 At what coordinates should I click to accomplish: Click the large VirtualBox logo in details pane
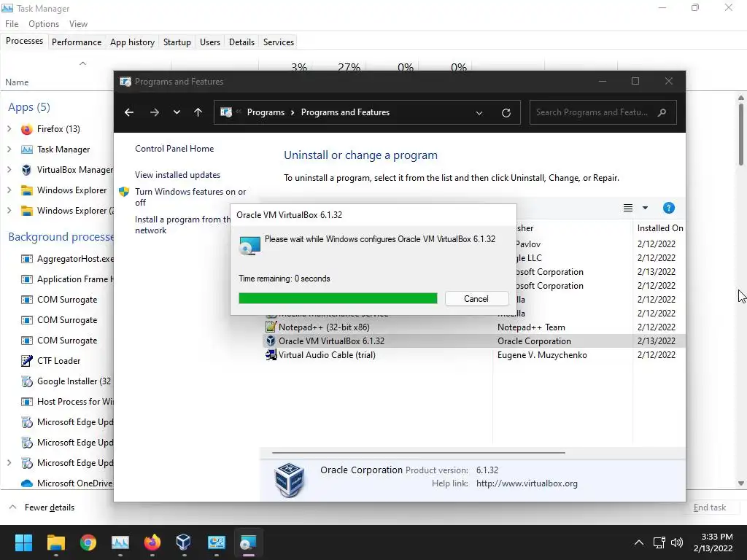(x=289, y=480)
